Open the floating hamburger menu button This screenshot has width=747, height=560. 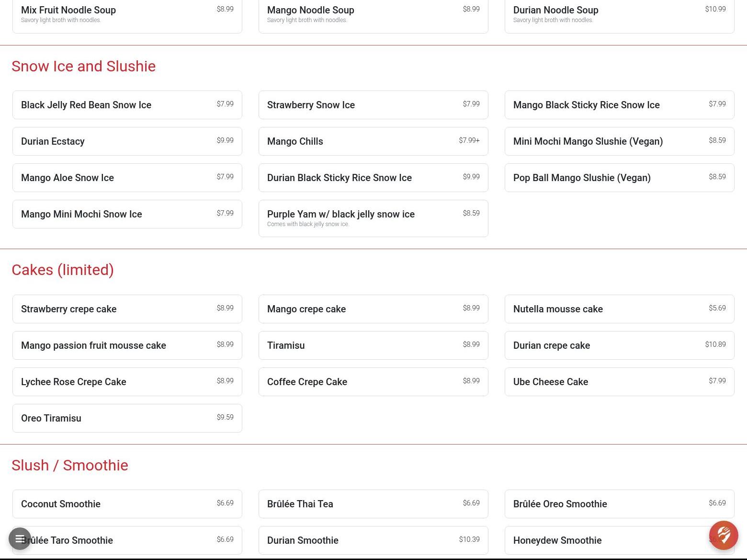click(20, 539)
